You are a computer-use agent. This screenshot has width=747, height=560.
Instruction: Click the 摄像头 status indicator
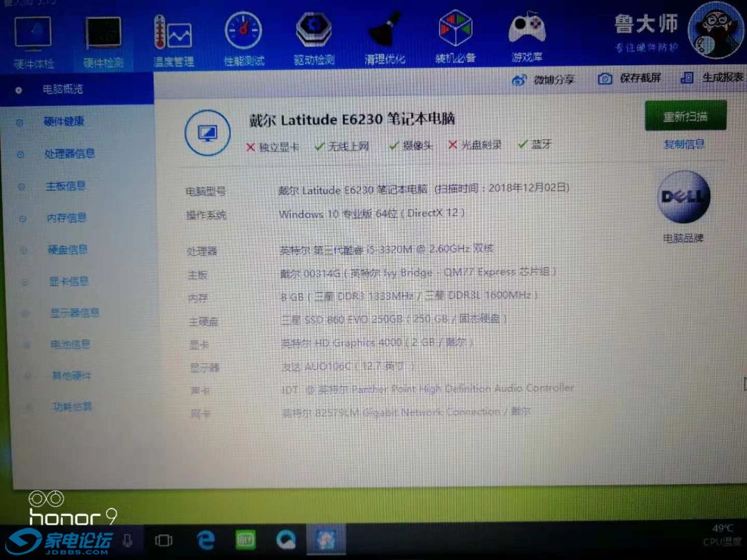(x=411, y=146)
